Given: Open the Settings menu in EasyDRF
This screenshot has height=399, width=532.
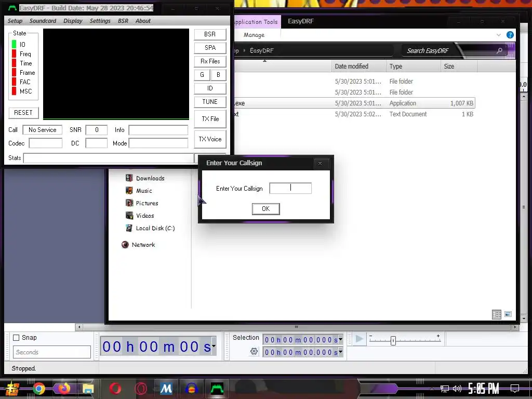Looking at the screenshot, I should pos(100,21).
